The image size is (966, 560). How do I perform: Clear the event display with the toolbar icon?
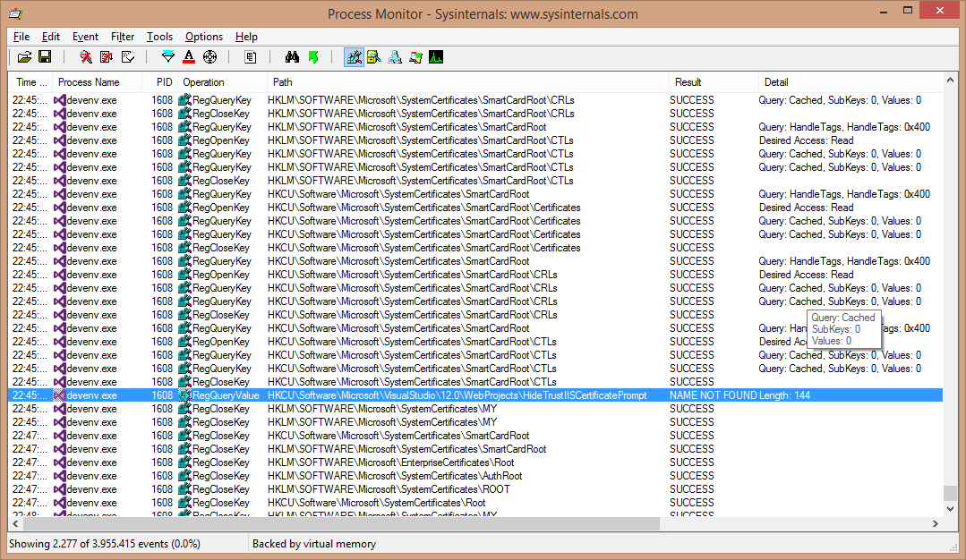[127, 57]
